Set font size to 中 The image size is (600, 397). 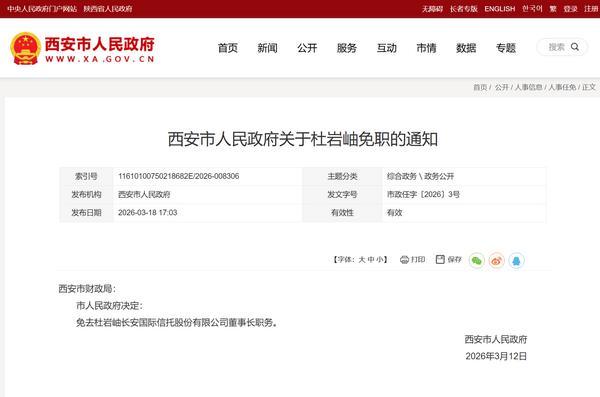[x=371, y=260]
